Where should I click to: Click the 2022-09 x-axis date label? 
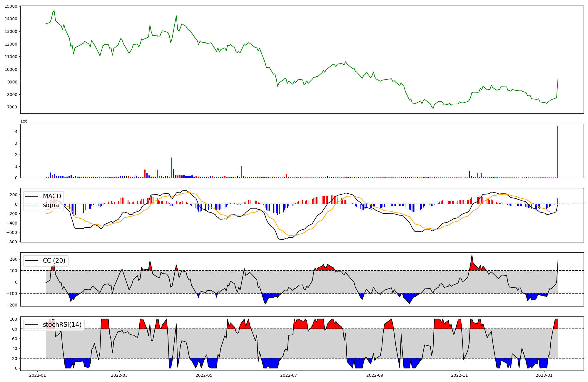pyautogui.click(x=375, y=375)
